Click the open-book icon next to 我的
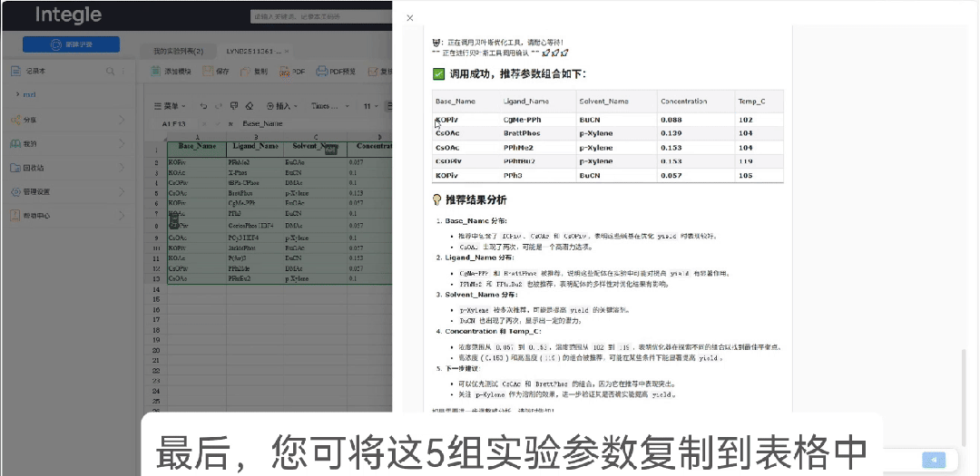980x476 pixels. [x=15, y=143]
